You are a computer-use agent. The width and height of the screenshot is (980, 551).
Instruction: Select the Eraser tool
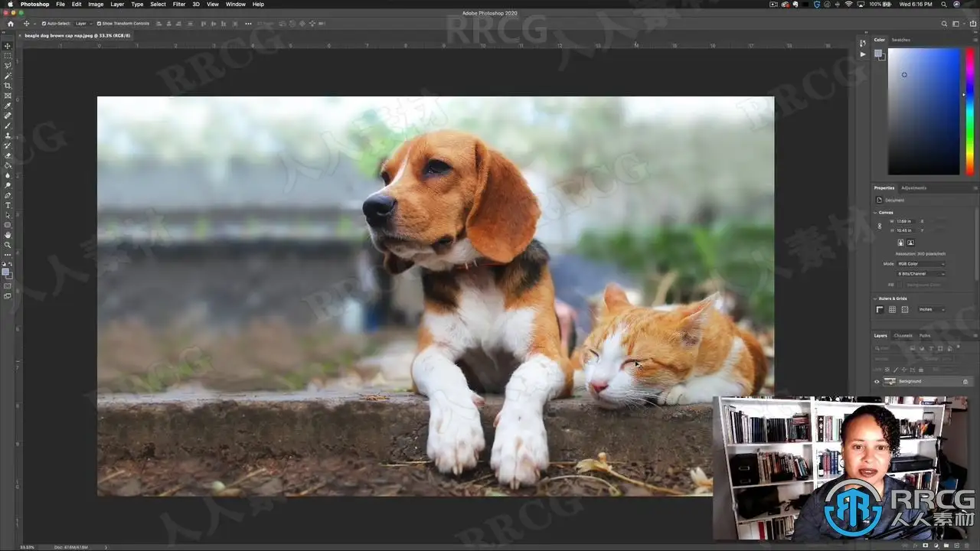[8, 155]
